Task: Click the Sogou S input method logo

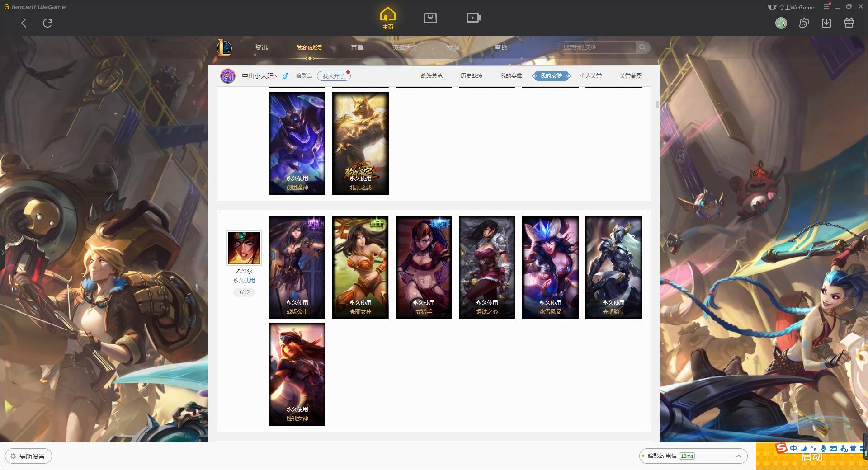Action: 782,448
